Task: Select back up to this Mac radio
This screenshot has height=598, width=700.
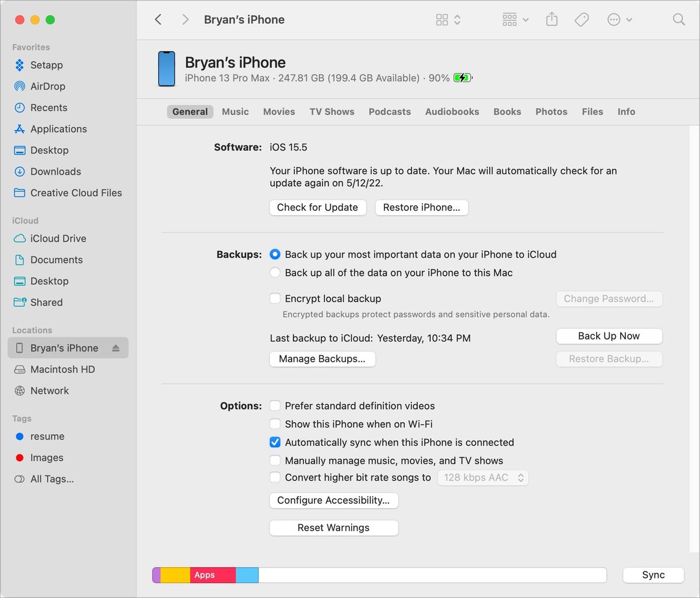Action: (x=275, y=272)
